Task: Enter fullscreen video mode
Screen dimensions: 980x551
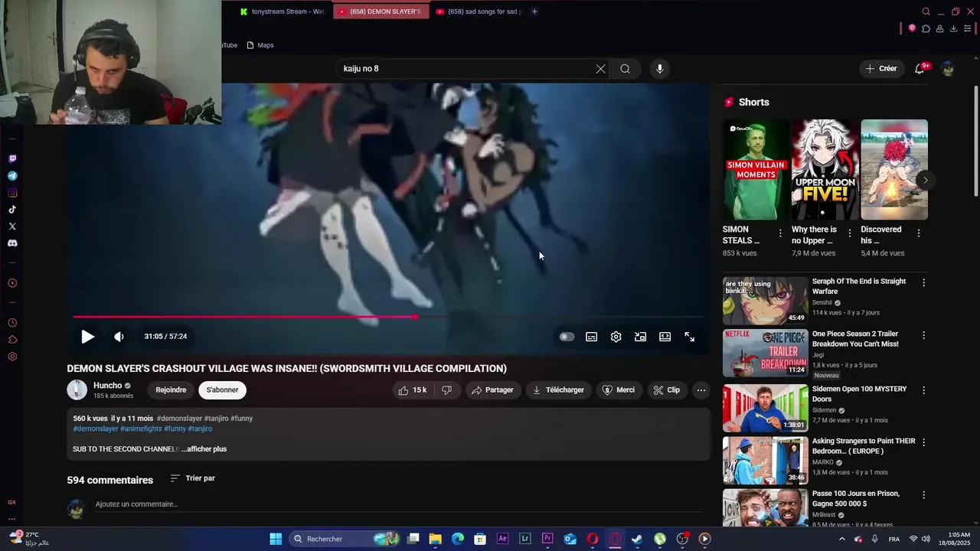Action: [690, 337]
